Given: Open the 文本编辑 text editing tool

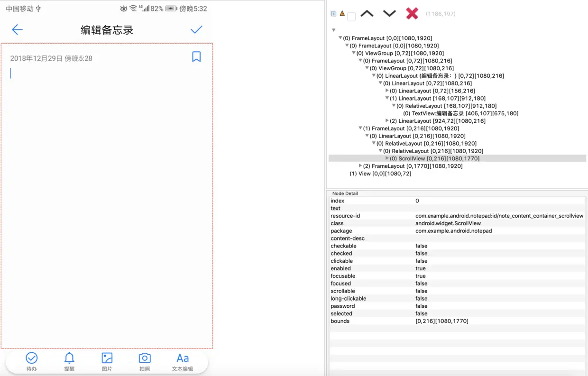Looking at the screenshot, I should click(x=183, y=362).
